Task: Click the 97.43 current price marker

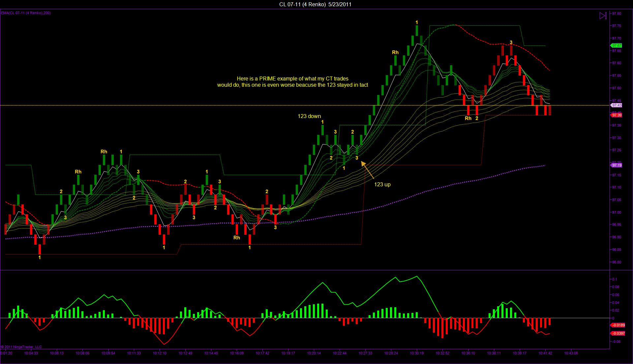Action: [617, 105]
